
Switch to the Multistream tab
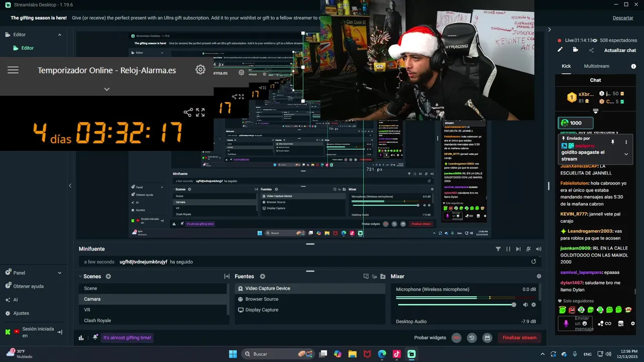click(597, 66)
